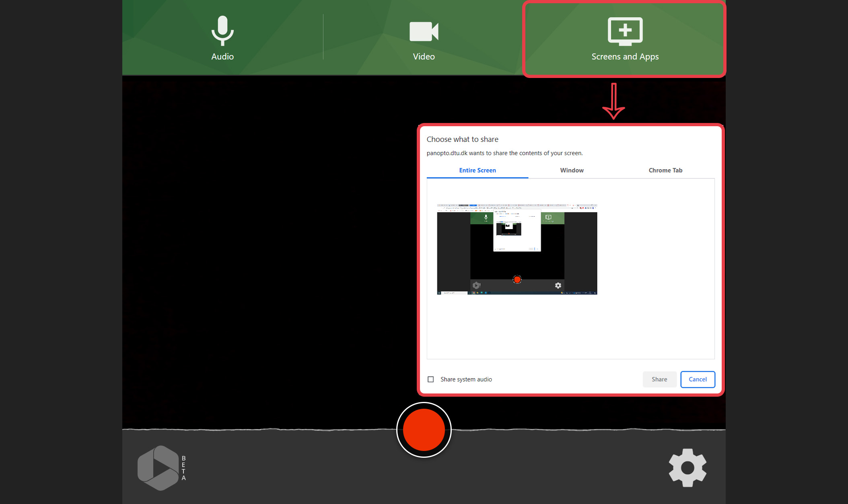This screenshot has height=504, width=848.
Task: Click the 'Share system audio' label text
Action: [x=466, y=379]
